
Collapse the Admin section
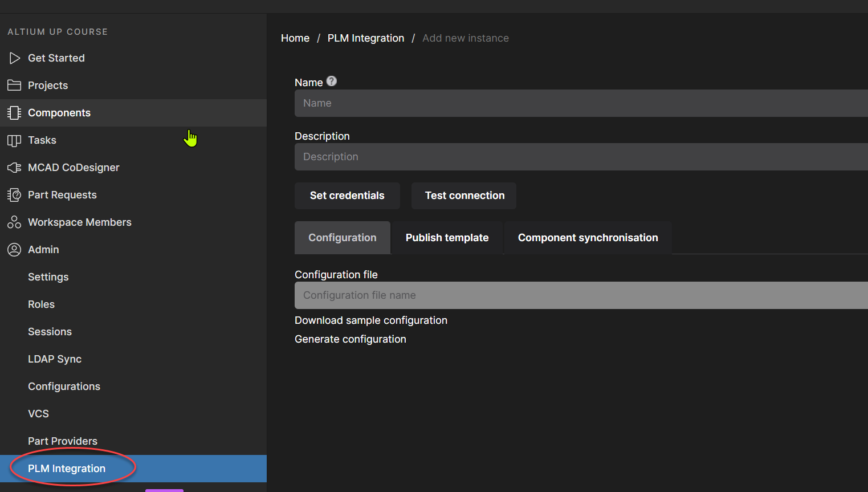(x=133, y=250)
